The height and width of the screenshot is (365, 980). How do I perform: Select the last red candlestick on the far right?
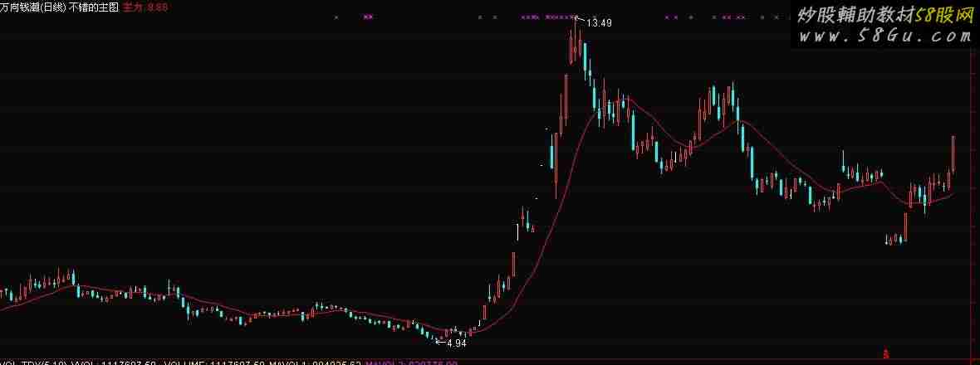point(953,153)
